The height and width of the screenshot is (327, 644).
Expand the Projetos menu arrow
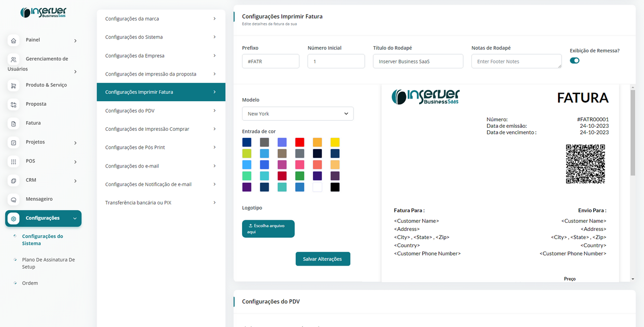[75, 143]
